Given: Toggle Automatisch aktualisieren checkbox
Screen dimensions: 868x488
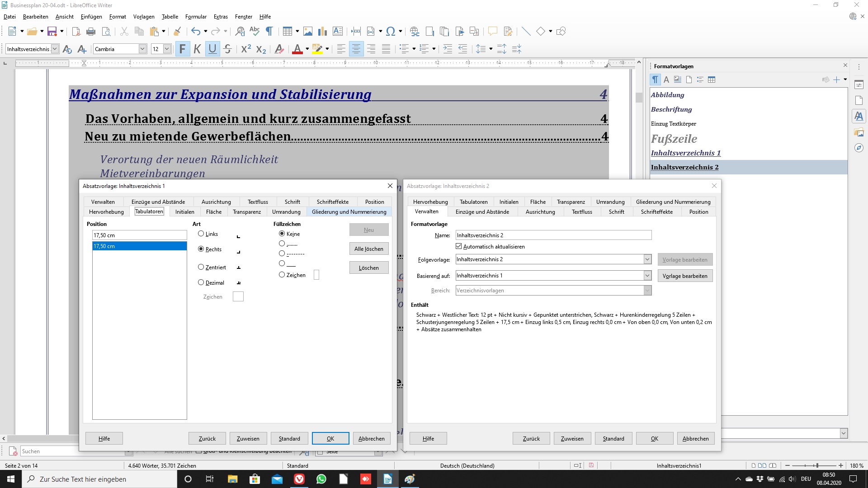Looking at the screenshot, I should point(459,246).
